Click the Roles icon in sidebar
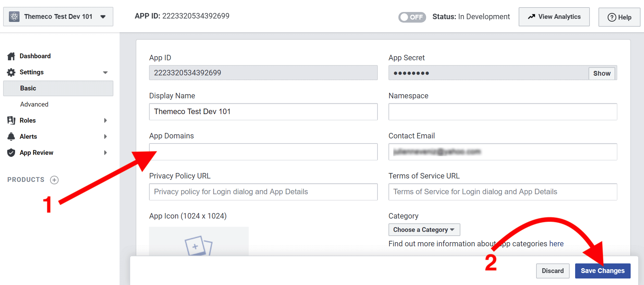Screen dimensions: 644x285 (x=11, y=120)
